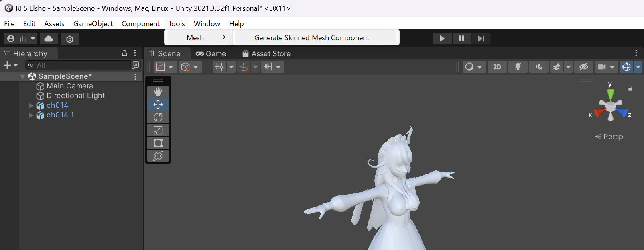The height and width of the screenshot is (250, 644).
Task: Select the Move tool in Scene overlay
Action: 158,105
